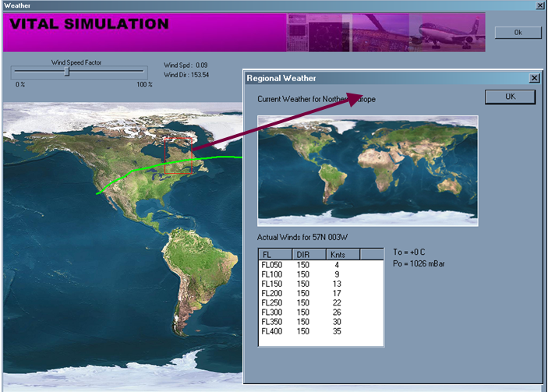Select the FL400 row
Image resolution: width=548 pixels, height=392 pixels.
(x=321, y=331)
